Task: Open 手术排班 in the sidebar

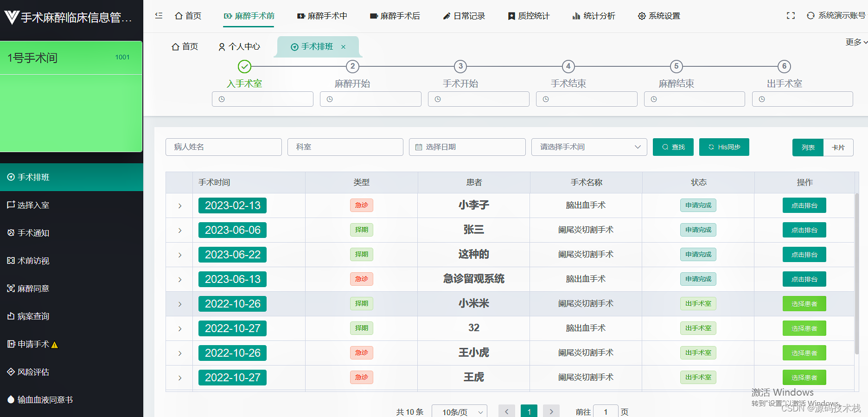Action: (71, 177)
